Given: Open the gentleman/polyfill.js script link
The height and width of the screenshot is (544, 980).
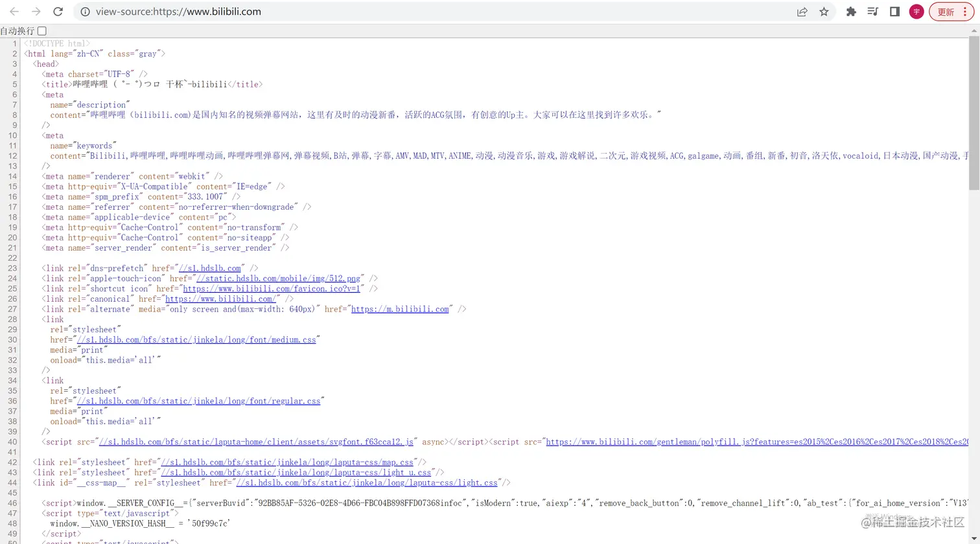Looking at the screenshot, I should click(x=757, y=442).
